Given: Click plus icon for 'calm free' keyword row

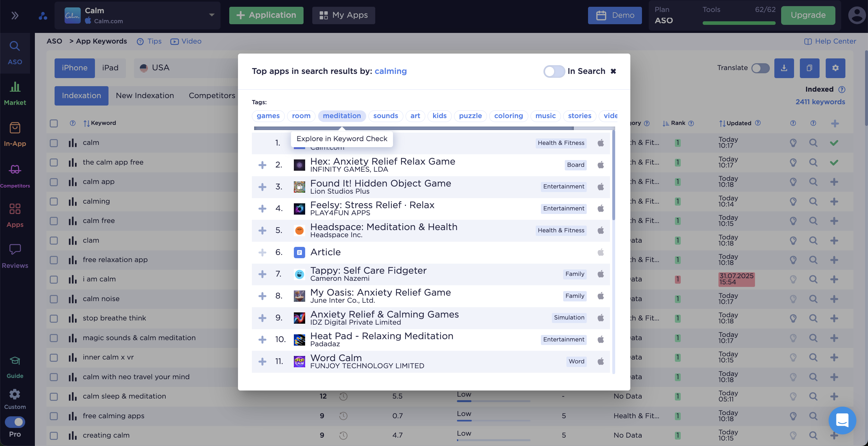Looking at the screenshot, I should point(834,221).
